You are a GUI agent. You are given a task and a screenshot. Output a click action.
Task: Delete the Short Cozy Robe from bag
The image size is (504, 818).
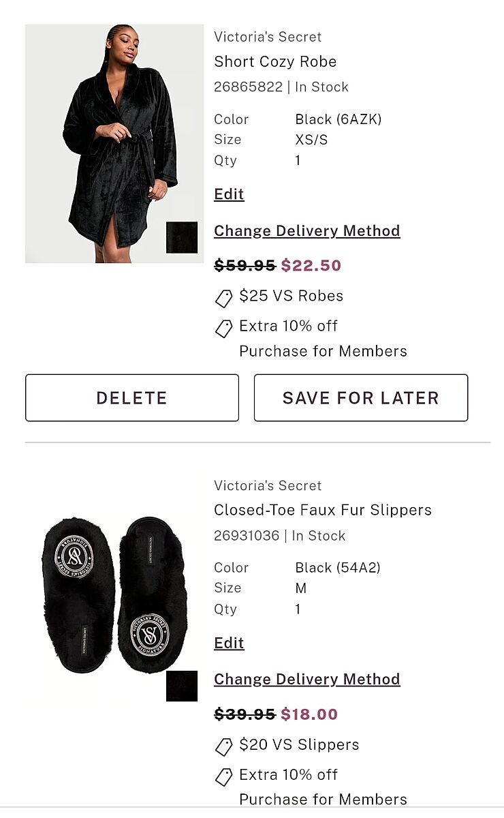tap(132, 398)
